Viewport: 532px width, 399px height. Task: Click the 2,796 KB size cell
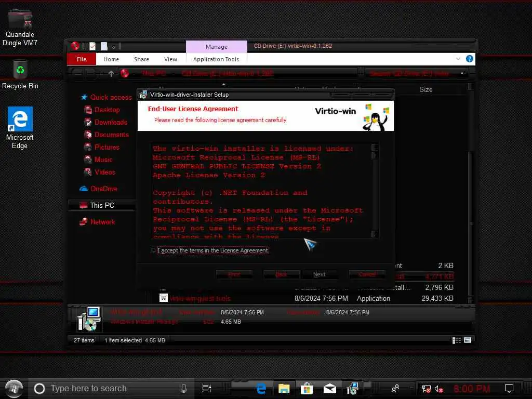point(440,288)
